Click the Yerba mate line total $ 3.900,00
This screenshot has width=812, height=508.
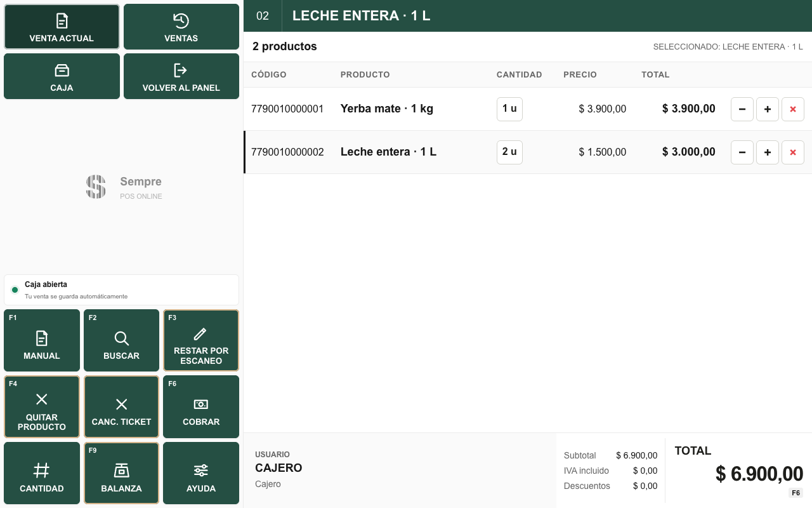click(x=689, y=109)
